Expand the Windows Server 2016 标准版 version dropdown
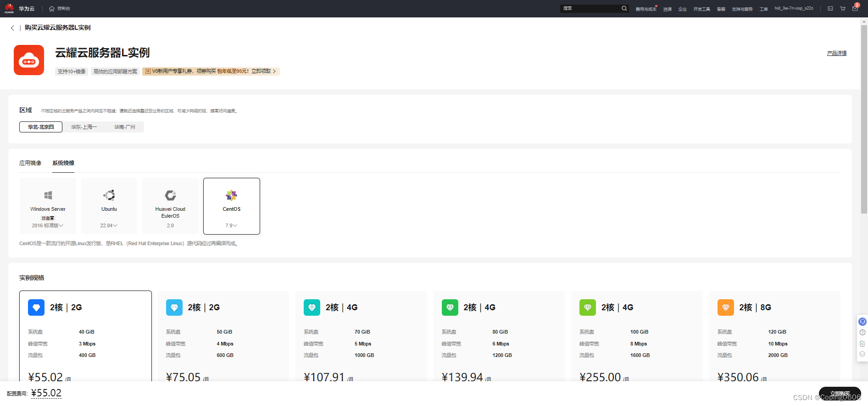Image resolution: width=868 pixels, height=406 pixels. (48, 225)
